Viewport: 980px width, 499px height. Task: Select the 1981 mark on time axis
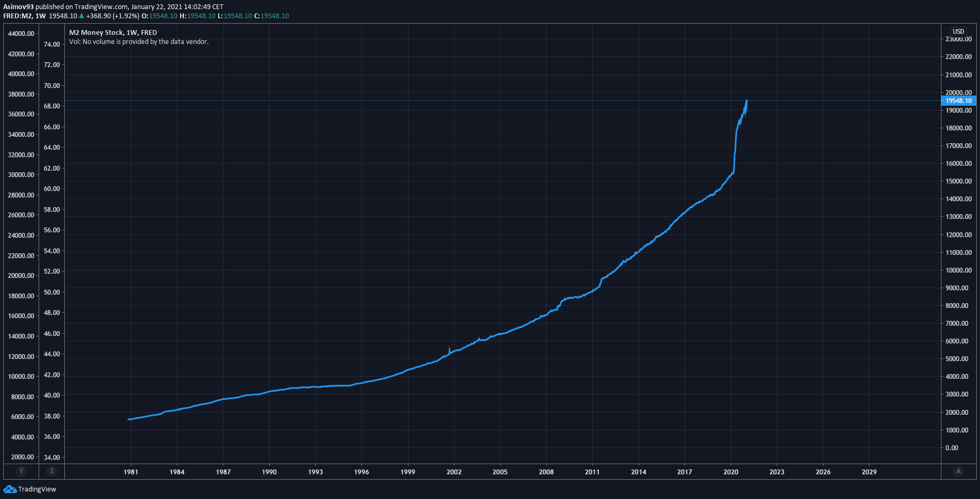pos(131,472)
